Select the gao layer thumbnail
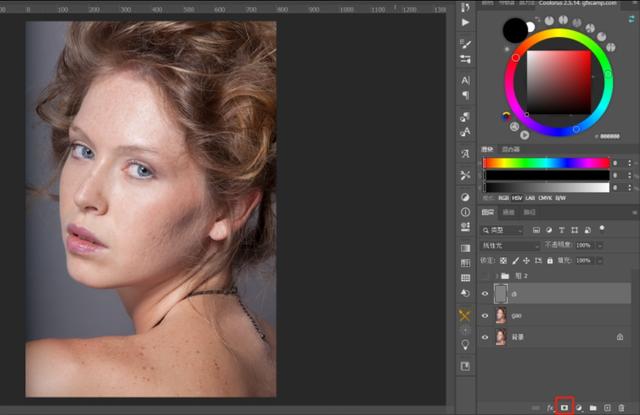Screen dimensions: 640x415 tap(502, 315)
